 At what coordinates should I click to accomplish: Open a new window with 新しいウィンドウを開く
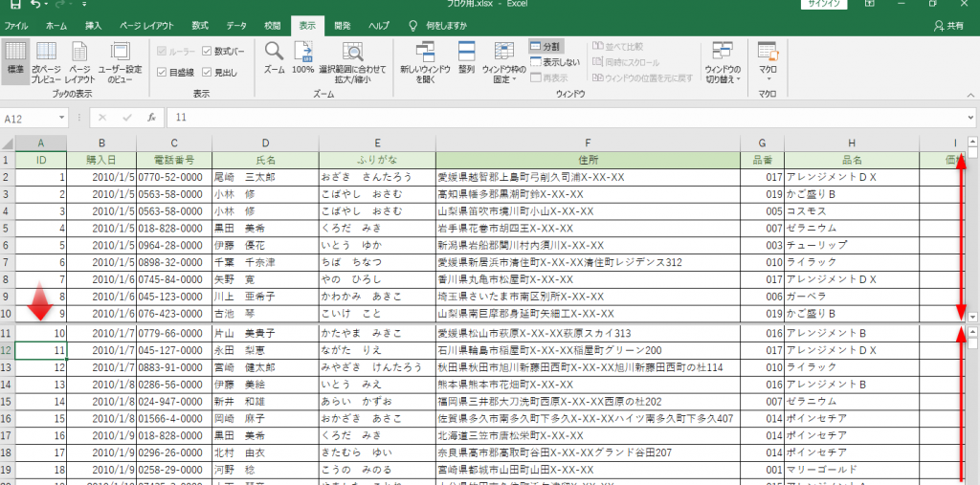point(425,58)
